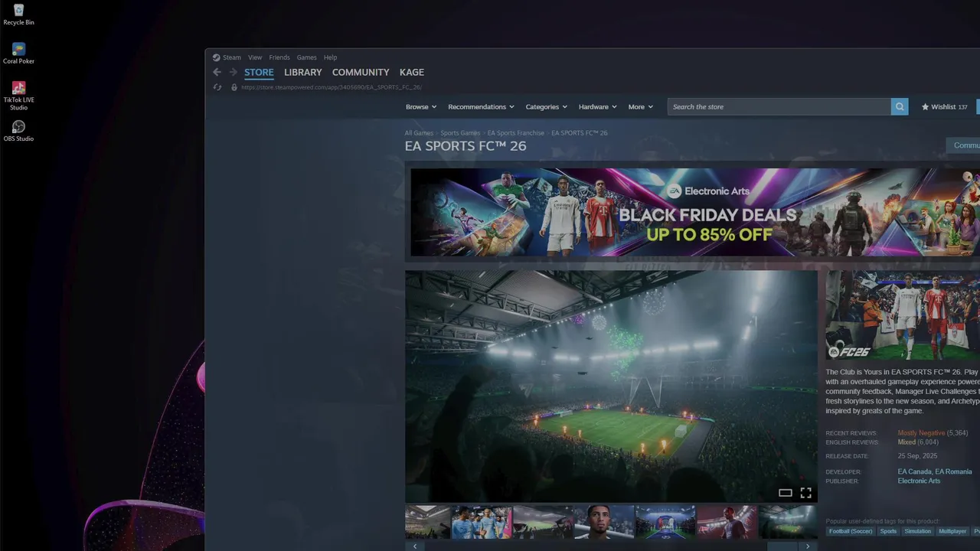Click the Steam logo icon in the menu bar
Screen dimensions: 980x551
216,57
